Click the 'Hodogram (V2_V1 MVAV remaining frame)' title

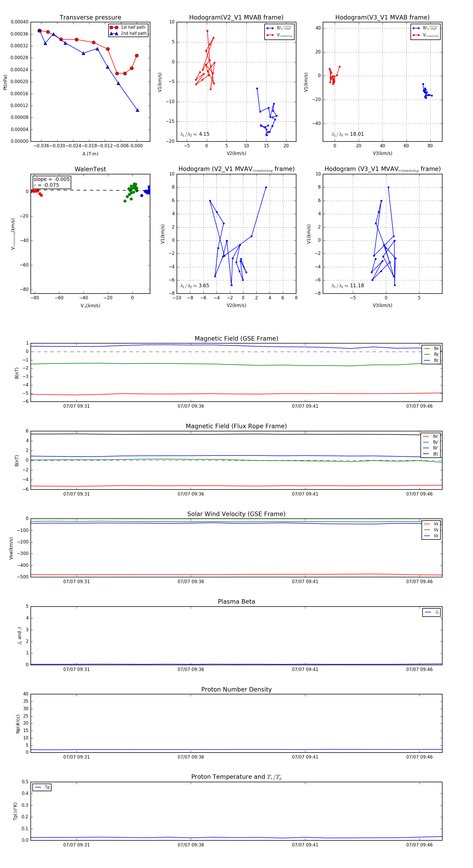[x=236, y=169]
